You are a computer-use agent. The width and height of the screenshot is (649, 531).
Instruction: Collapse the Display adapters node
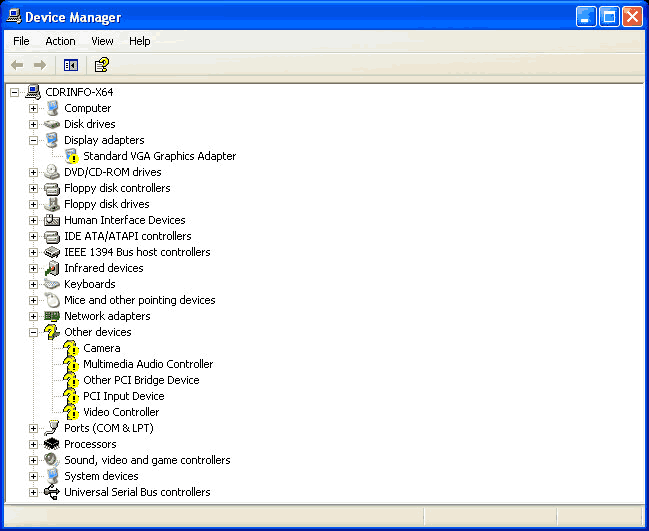pyautogui.click(x=34, y=140)
